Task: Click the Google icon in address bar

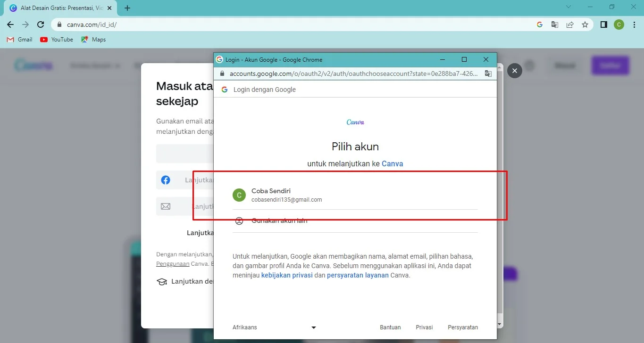Action: [540, 24]
